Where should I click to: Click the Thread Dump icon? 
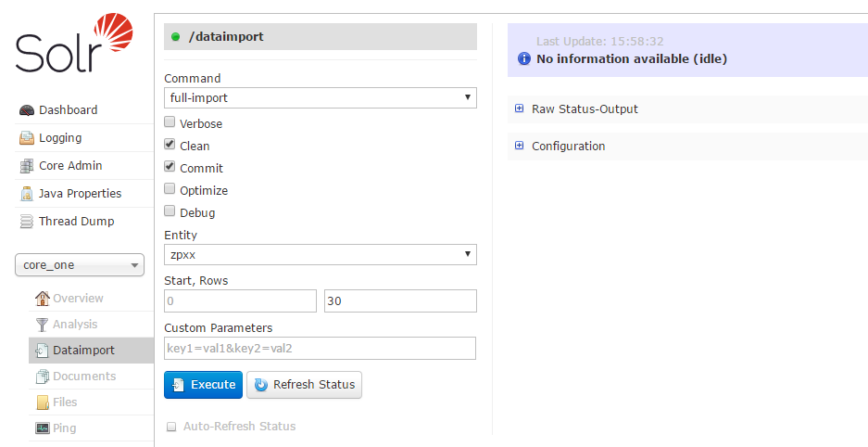[x=27, y=222]
